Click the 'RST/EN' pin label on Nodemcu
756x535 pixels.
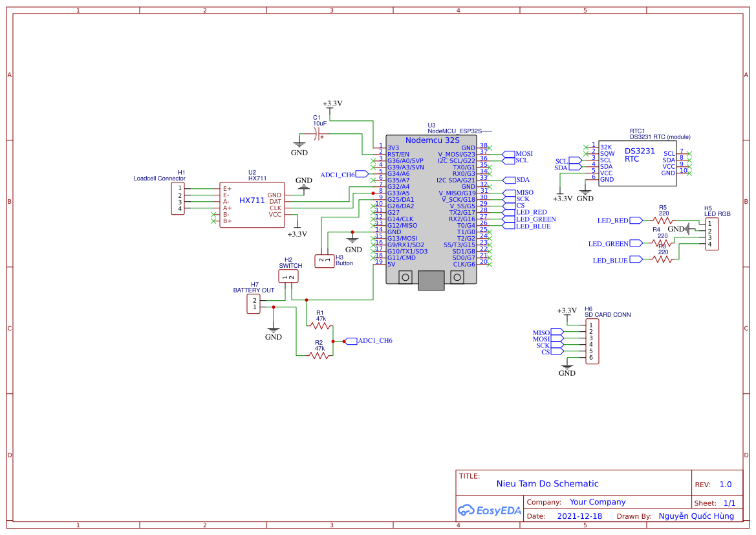pos(398,155)
